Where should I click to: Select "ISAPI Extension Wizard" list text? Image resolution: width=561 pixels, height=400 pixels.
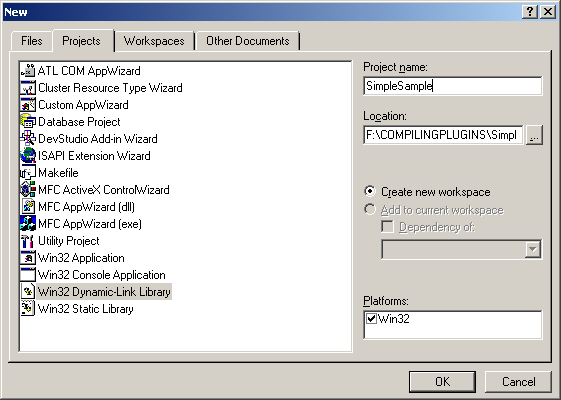[94, 156]
